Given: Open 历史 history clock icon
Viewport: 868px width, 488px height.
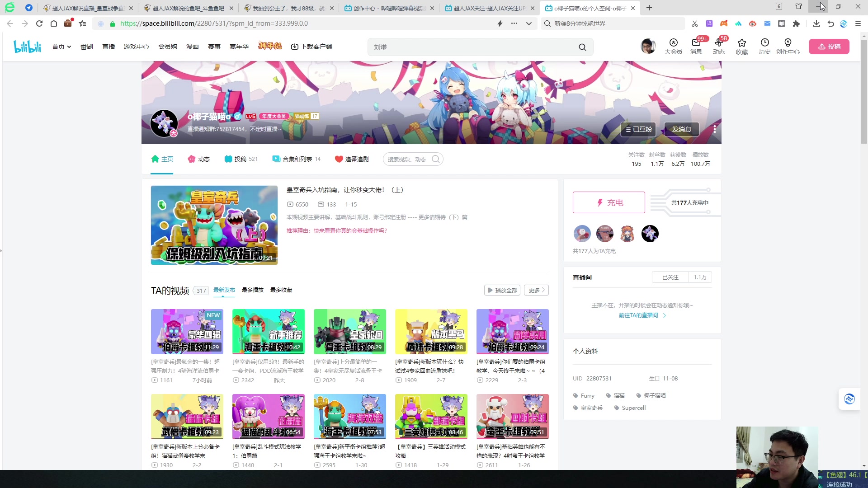Looking at the screenshot, I should pyautogui.click(x=764, y=47).
